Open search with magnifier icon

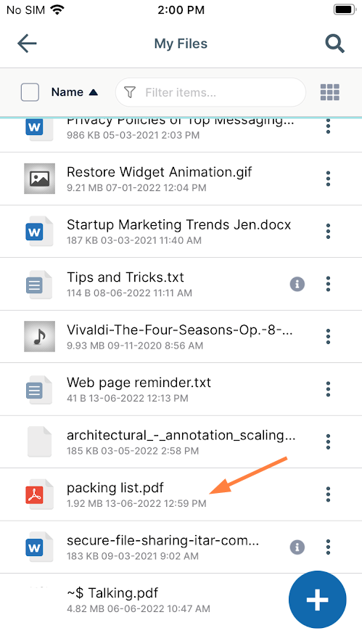pyautogui.click(x=334, y=44)
